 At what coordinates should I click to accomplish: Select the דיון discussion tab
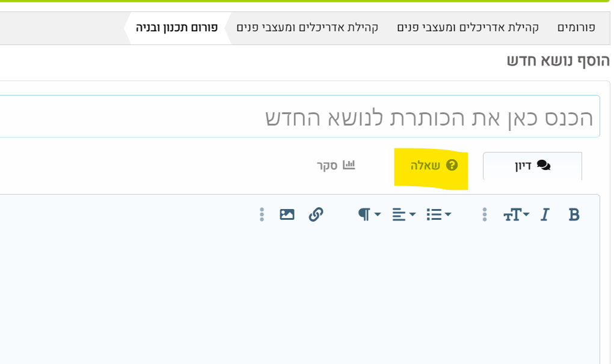point(532,166)
